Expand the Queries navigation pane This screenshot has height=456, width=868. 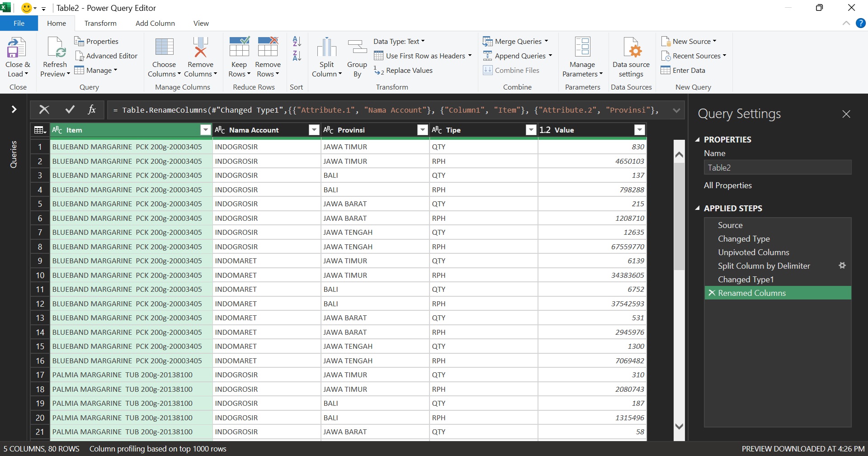[14, 109]
